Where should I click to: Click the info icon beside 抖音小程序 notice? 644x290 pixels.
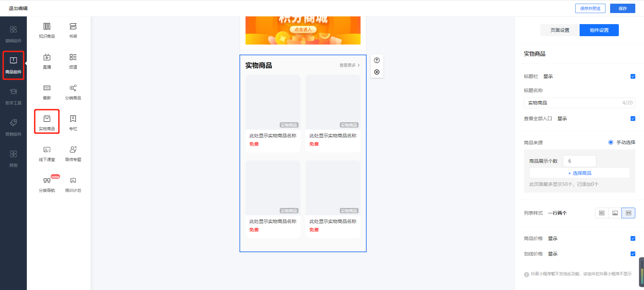click(527, 274)
